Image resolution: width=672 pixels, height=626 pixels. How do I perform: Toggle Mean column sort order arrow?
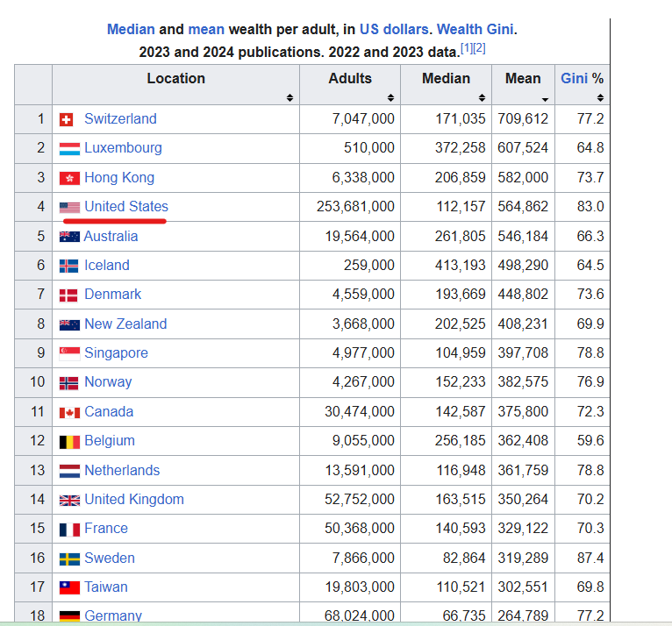coord(545,99)
